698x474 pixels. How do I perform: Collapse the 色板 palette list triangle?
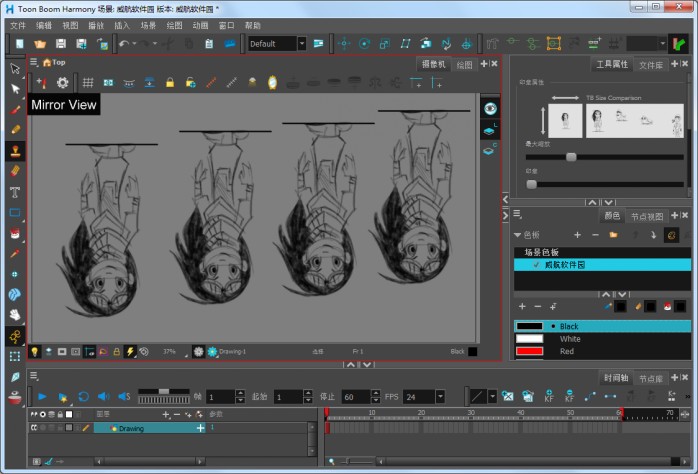coord(517,235)
